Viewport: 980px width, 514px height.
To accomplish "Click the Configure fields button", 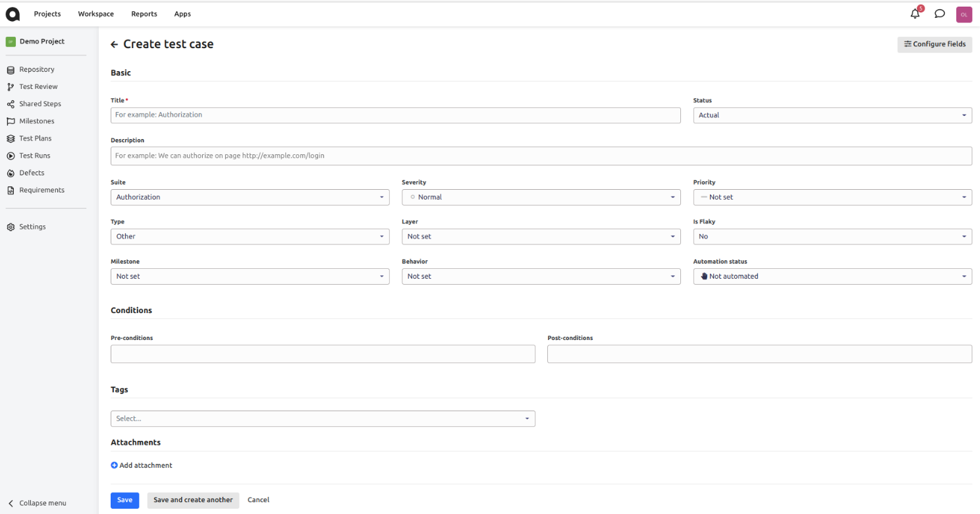I will tap(935, 44).
